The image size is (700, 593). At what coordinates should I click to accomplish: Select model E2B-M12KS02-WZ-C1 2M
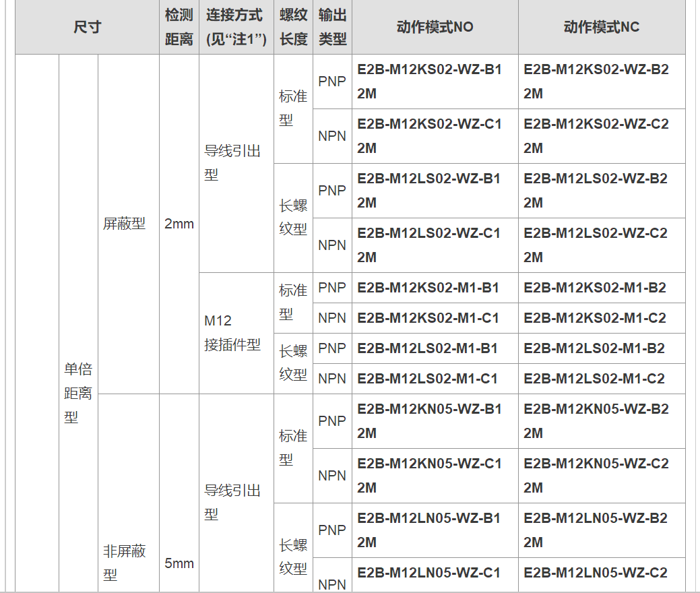coord(435,136)
